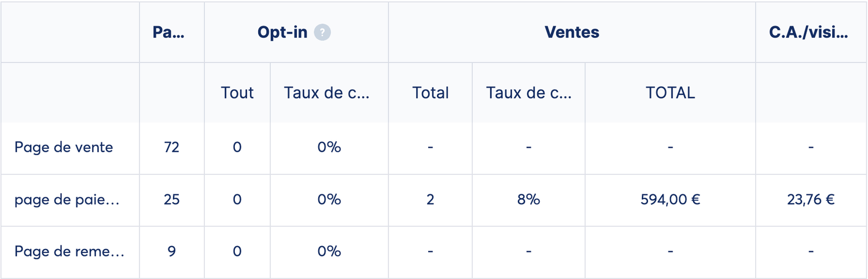Image resolution: width=868 pixels, height=279 pixels.
Task: Click the 23,76 € revenue per visitor cell
Action: point(810,200)
